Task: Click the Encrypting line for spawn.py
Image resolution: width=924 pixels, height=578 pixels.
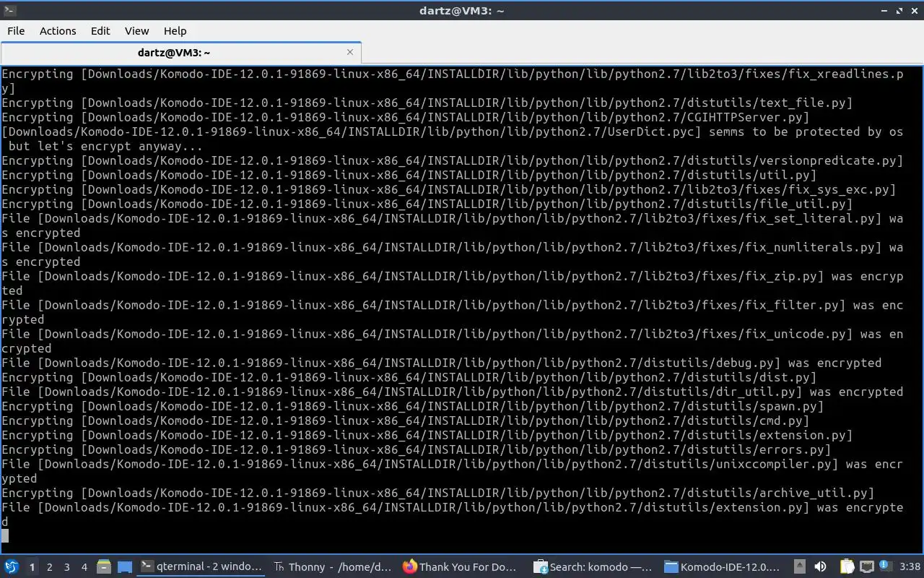Action: pyautogui.click(x=413, y=406)
